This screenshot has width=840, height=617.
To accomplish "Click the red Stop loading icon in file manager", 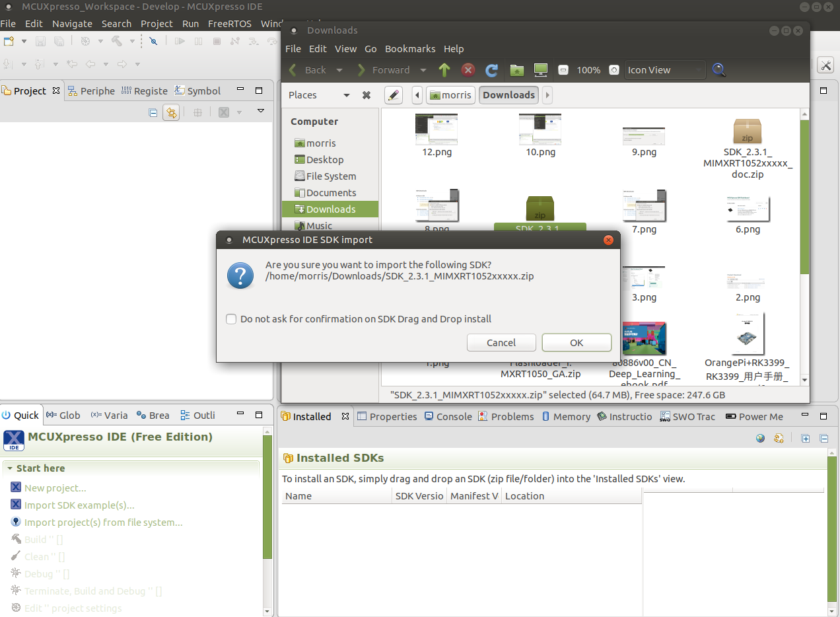I will [468, 69].
